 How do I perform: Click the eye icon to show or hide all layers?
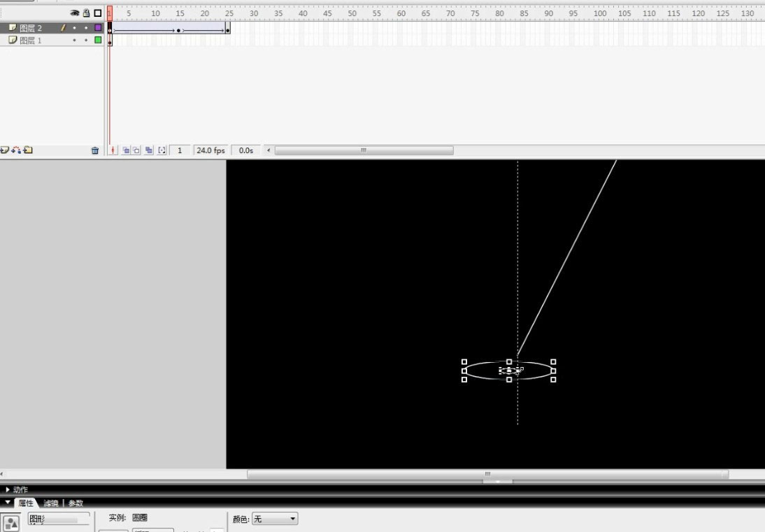tap(75, 13)
